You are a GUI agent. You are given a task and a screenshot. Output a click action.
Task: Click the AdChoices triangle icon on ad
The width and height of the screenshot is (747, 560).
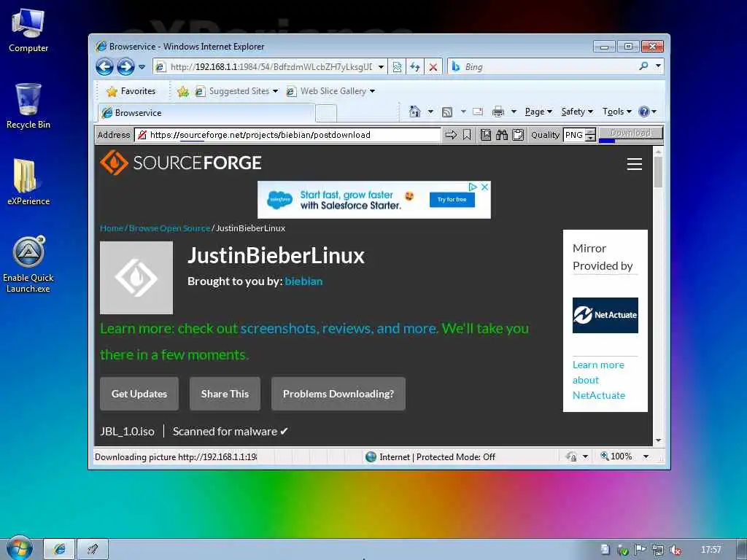pyautogui.click(x=473, y=187)
